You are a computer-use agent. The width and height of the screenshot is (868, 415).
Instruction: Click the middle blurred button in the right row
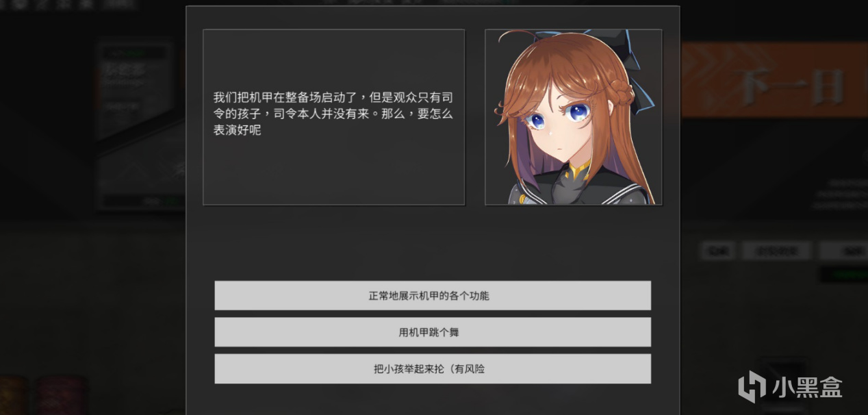tap(777, 251)
